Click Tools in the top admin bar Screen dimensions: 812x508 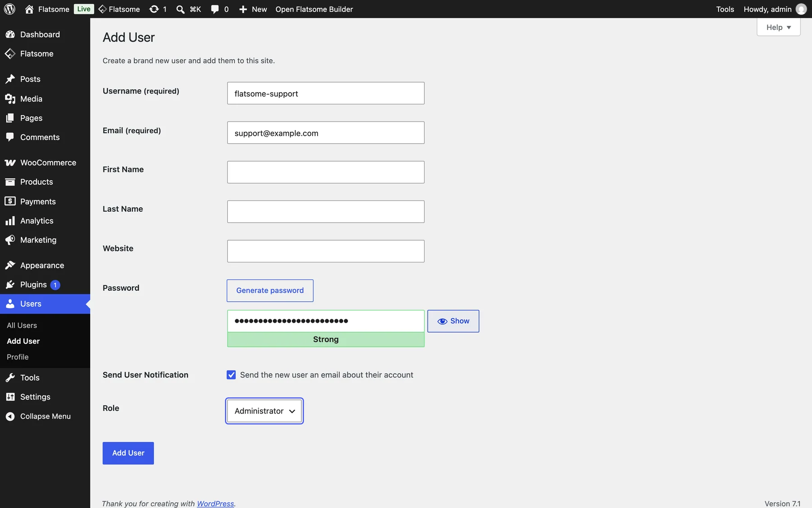725,9
